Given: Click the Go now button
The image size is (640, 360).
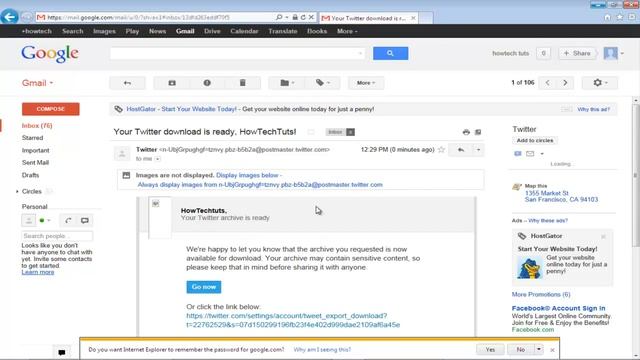Looking at the screenshot, I should pos(204,287).
